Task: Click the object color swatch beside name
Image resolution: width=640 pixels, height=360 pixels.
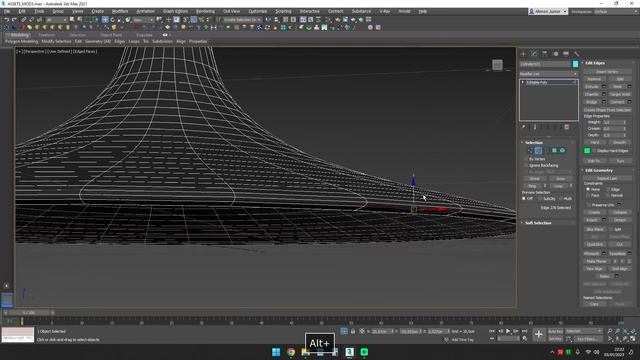Action: [576, 64]
